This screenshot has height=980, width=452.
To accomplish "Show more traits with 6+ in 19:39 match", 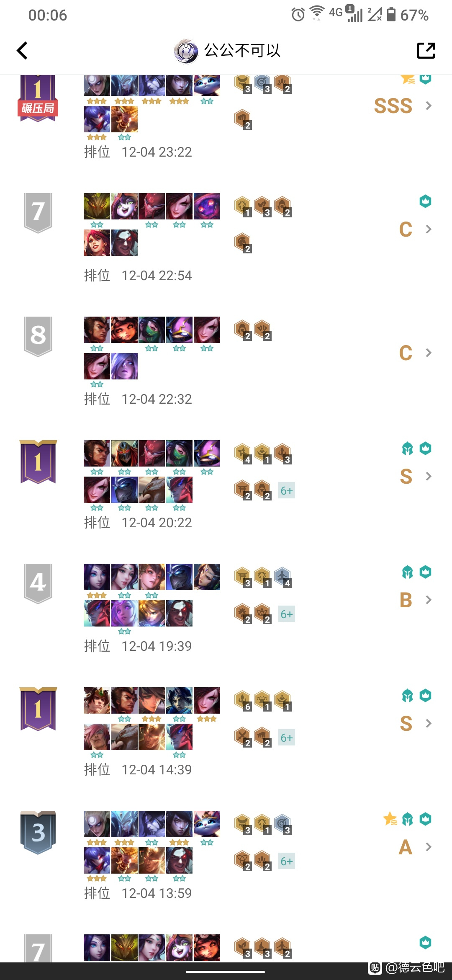I will tap(287, 614).
